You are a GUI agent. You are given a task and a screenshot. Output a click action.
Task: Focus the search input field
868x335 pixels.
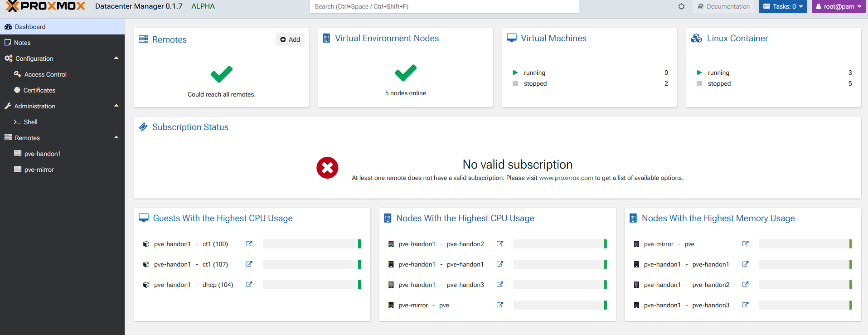[444, 6]
